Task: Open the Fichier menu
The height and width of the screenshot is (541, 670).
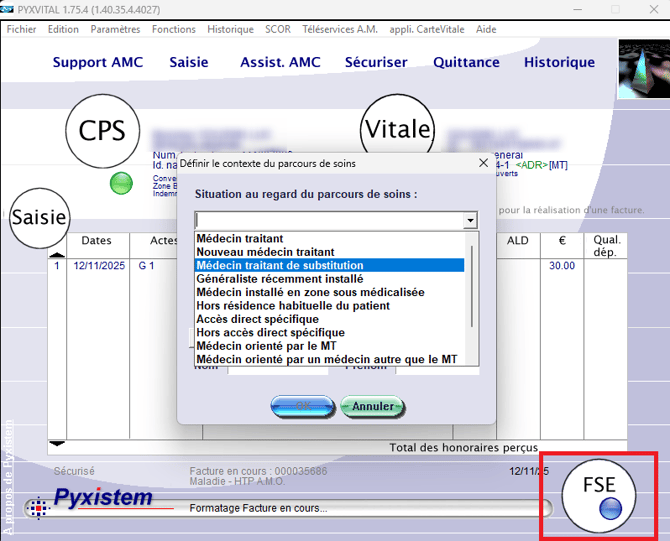Action: [x=21, y=29]
